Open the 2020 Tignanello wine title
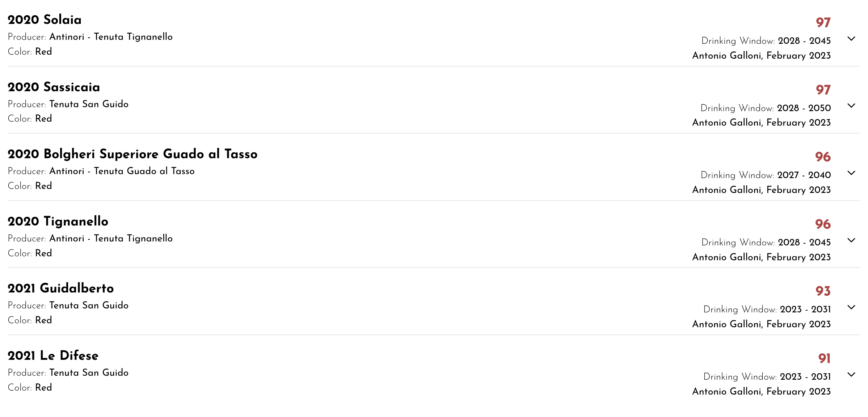The image size is (868, 417). pyautogui.click(x=58, y=221)
